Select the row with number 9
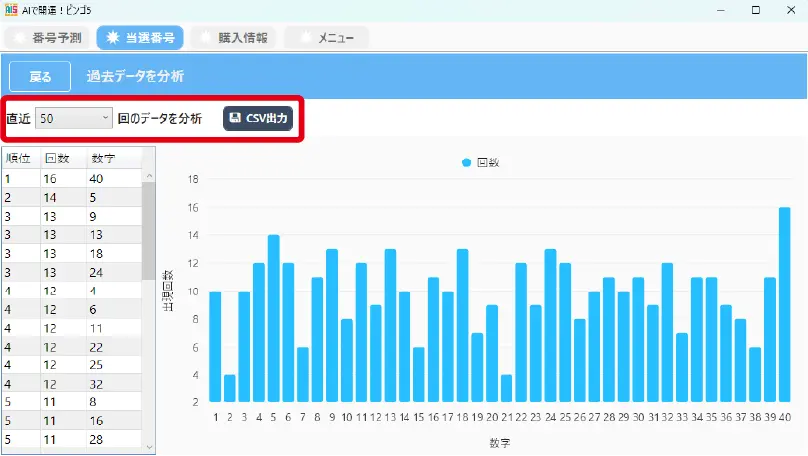Screen dimensions: 808x456 tap(72, 216)
